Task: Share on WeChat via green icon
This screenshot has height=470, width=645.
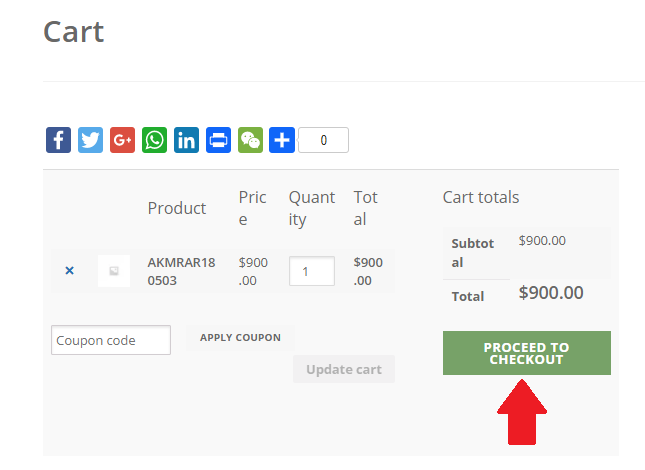Action: (x=250, y=140)
